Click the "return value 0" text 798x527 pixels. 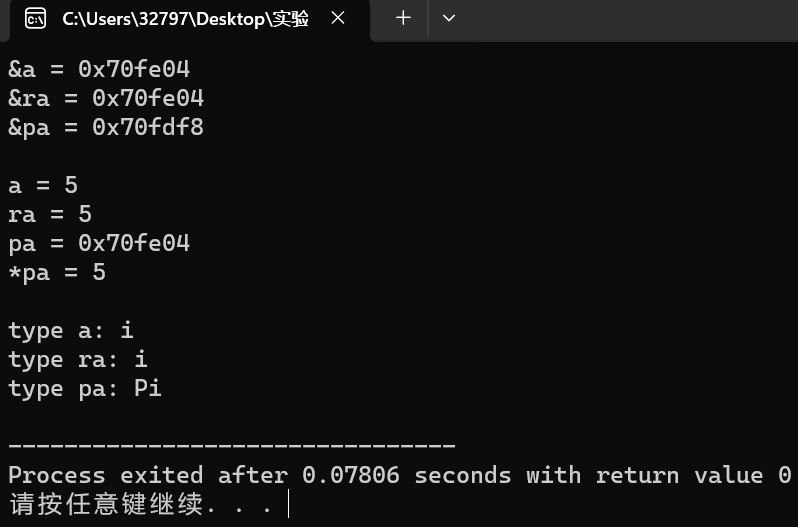[693, 476]
